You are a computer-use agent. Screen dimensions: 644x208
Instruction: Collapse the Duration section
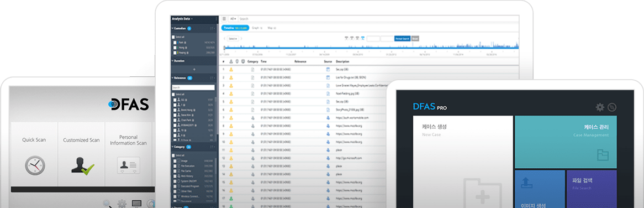click(172, 61)
